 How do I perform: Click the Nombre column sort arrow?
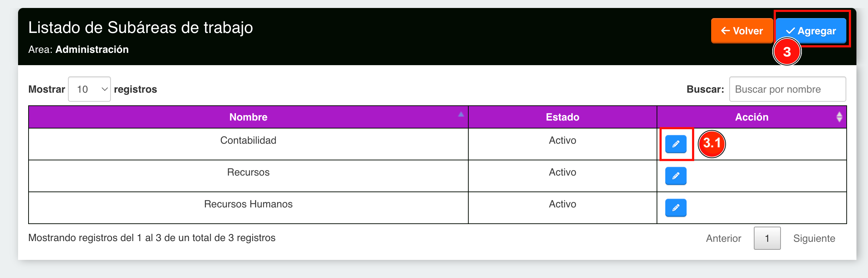coord(461,114)
